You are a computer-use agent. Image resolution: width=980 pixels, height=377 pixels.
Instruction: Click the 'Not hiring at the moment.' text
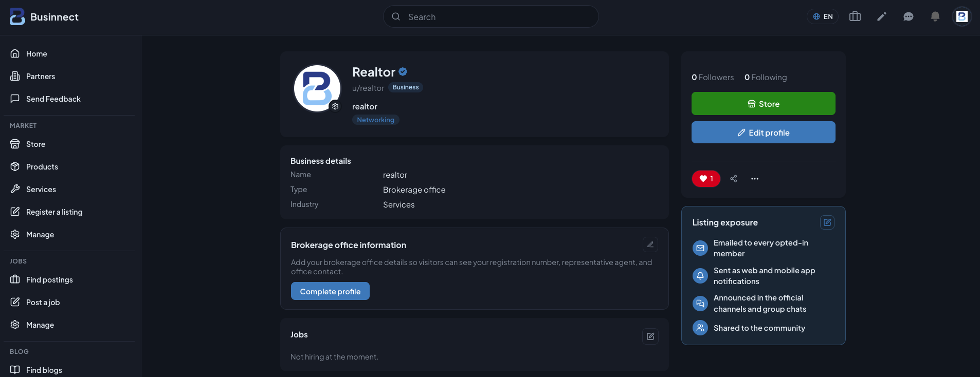point(334,357)
